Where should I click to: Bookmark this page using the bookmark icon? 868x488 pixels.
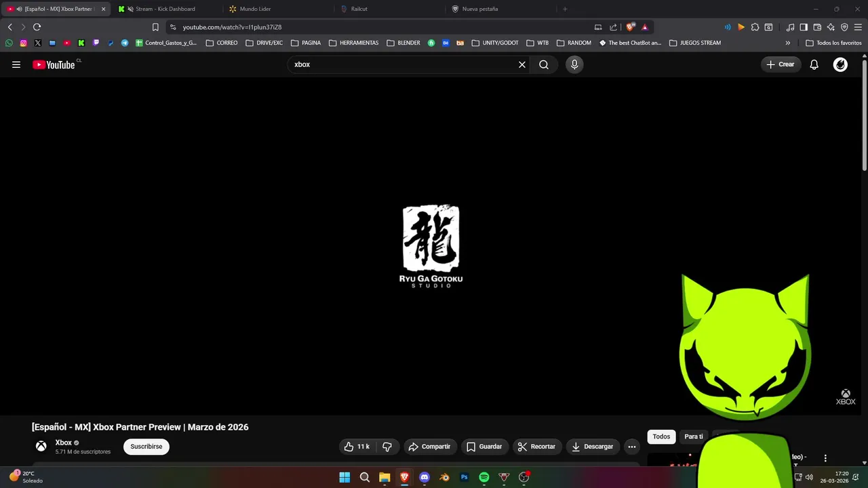pyautogui.click(x=155, y=27)
